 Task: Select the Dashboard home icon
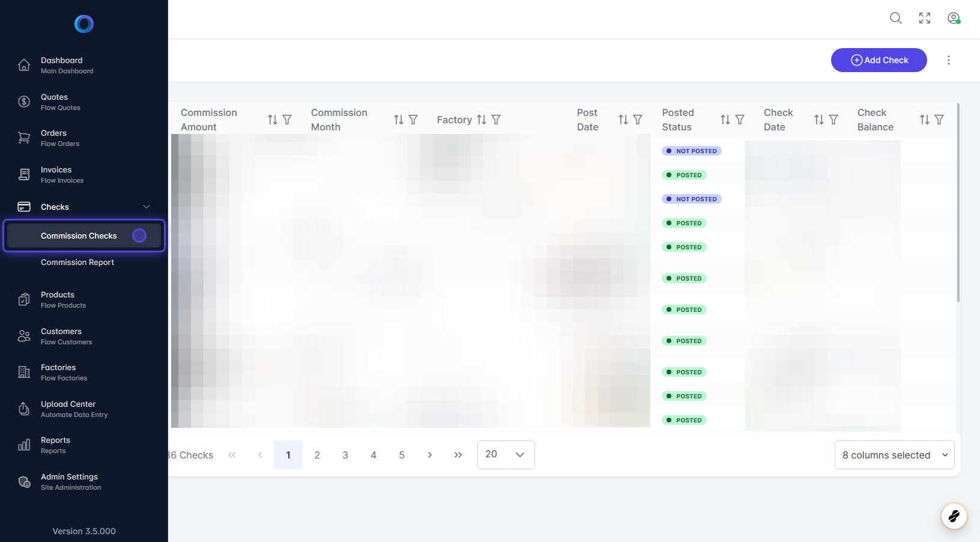coord(24,64)
